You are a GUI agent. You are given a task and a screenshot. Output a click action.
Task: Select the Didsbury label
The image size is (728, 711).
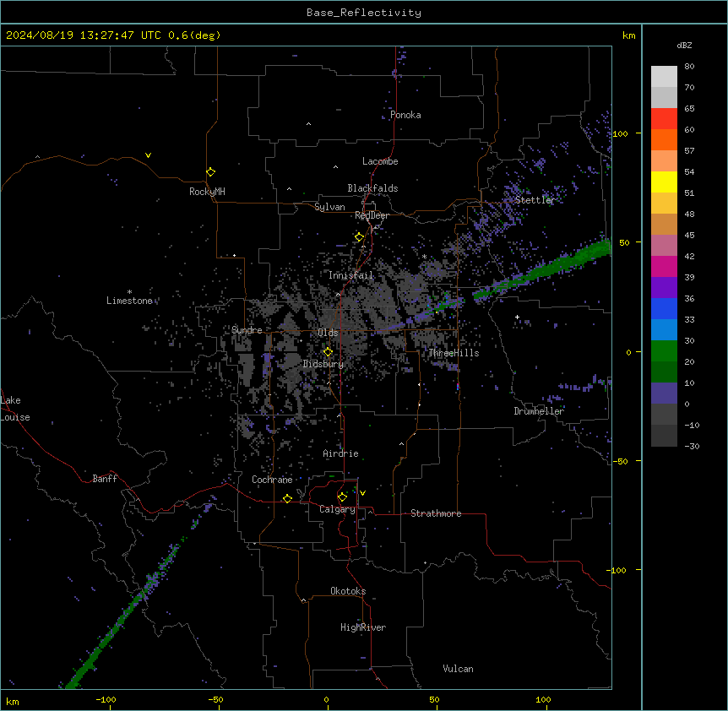[x=323, y=364]
